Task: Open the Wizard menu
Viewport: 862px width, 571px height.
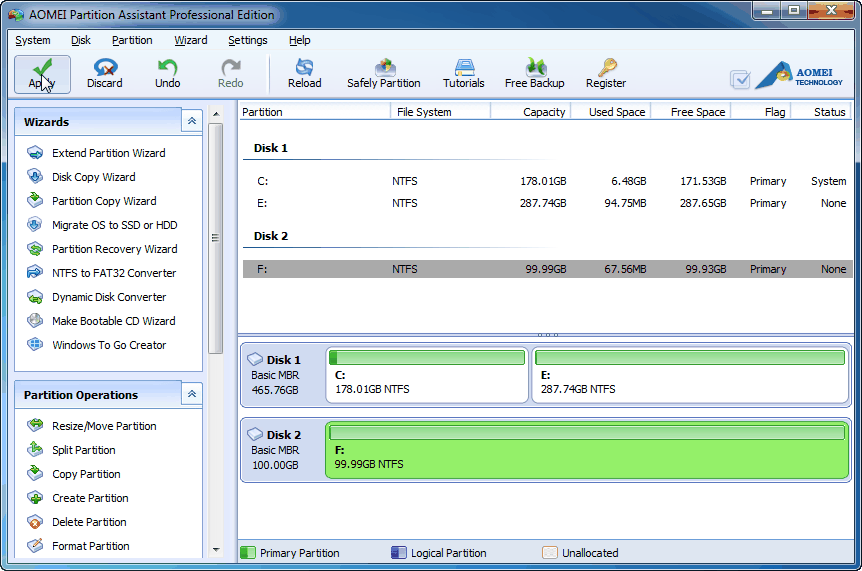Action: (x=191, y=40)
